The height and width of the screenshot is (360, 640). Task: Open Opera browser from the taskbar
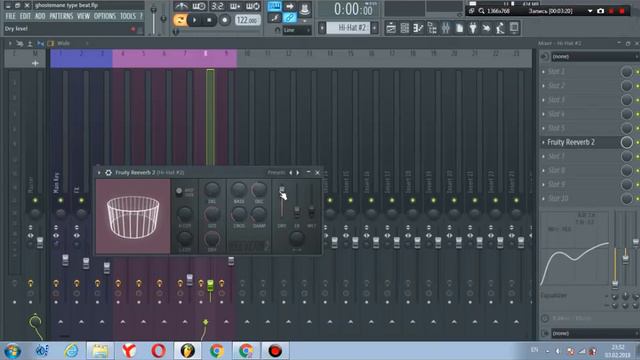pyautogui.click(x=158, y=350)
